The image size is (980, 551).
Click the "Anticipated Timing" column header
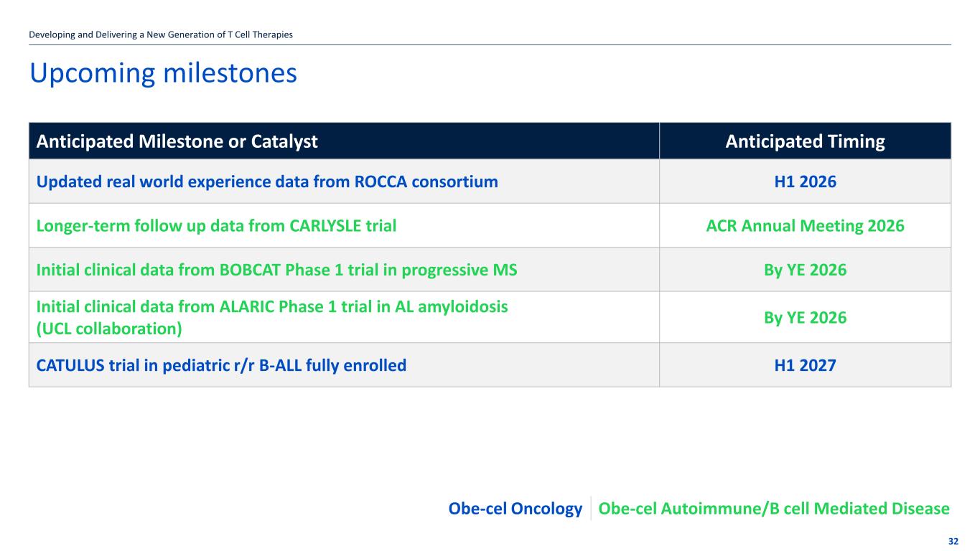[805, 141]
